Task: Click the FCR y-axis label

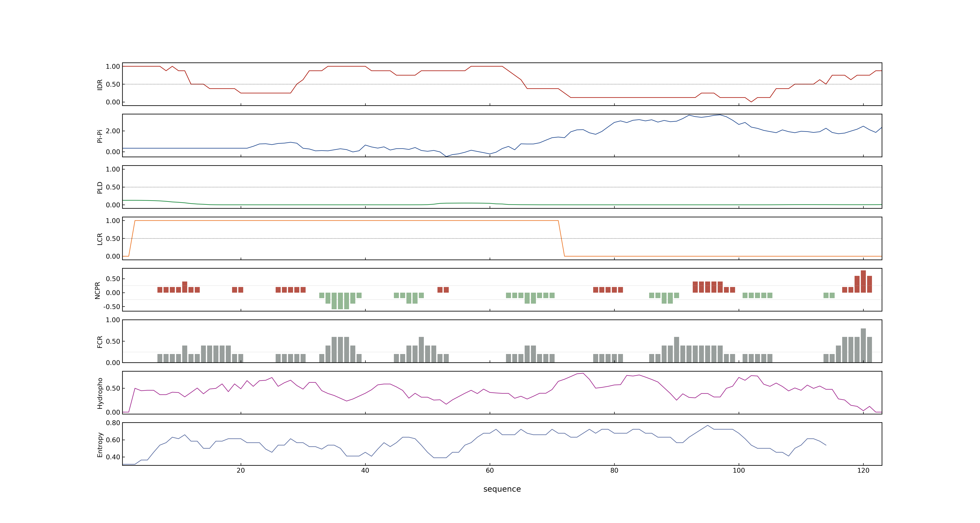Action: (100, 341)
